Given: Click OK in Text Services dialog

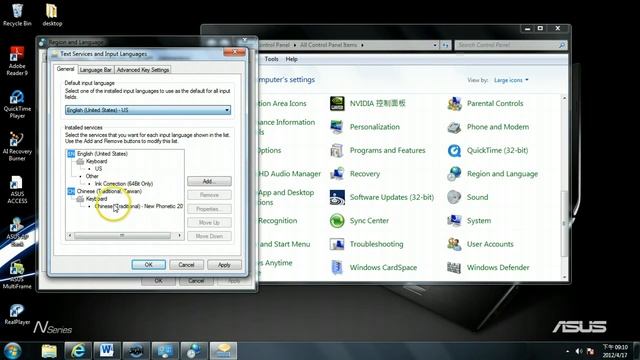Looking at the screenshot, I should pos(149,265).
